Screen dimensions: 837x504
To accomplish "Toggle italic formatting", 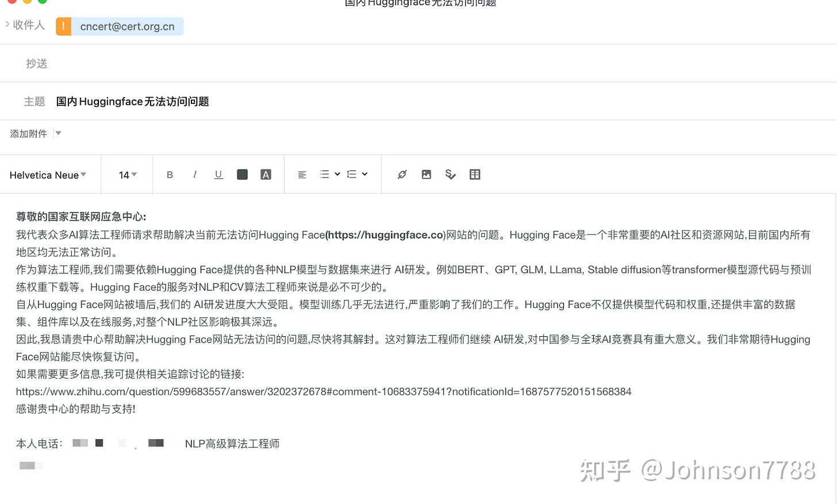I will (x=195, y=175).
